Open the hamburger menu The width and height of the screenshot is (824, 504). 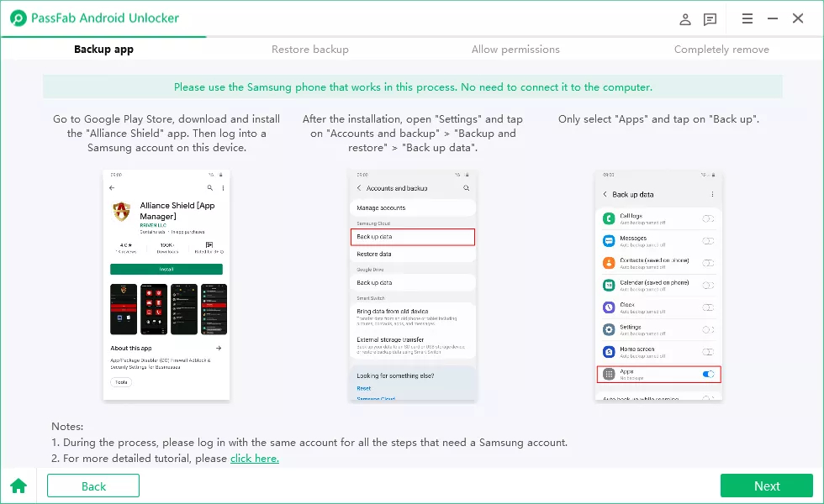point(747,18)
